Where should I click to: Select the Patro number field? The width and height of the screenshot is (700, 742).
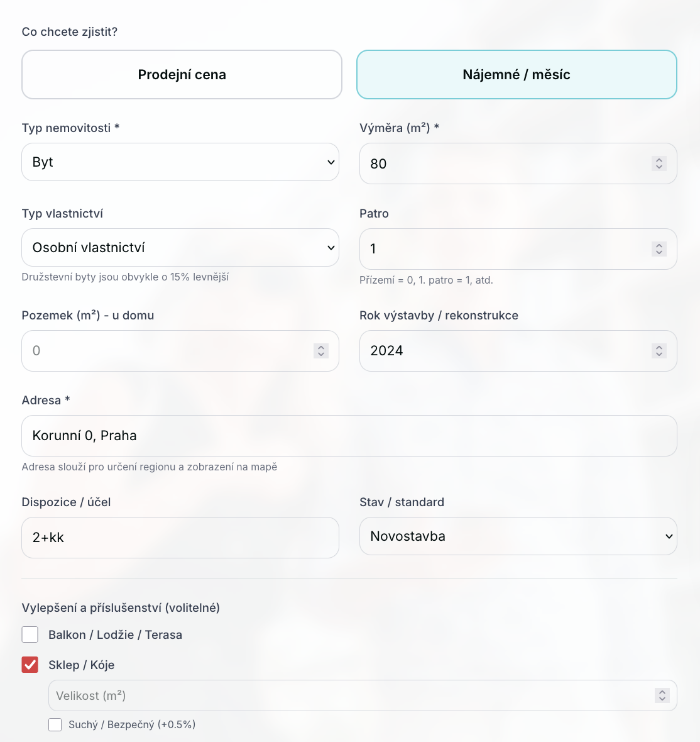click(503, 249)
